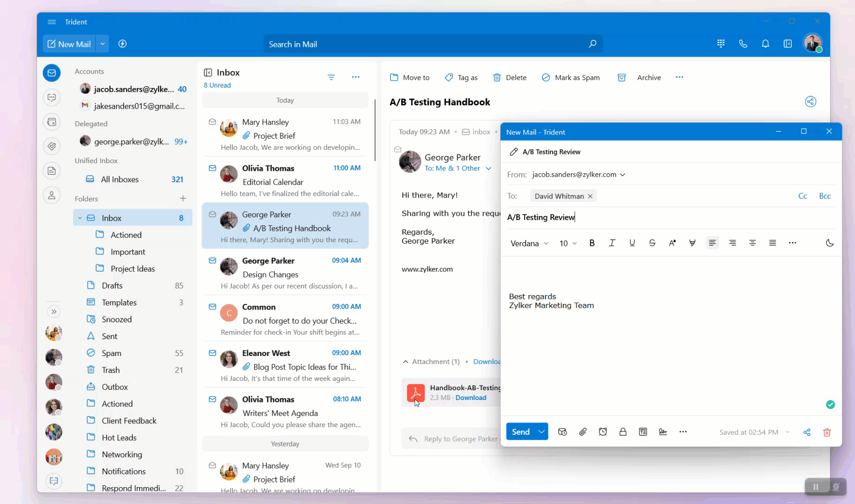Open the Mail module in left rail
Image resolution: width=855 pixels, height=504 pixels.
[52, 73]
